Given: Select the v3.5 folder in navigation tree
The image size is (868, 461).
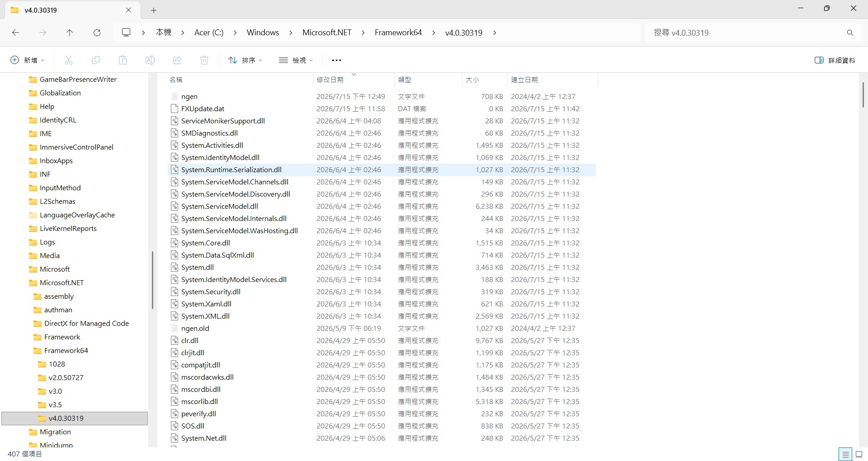Looking at the screenshot, I should tap(55, 405).
